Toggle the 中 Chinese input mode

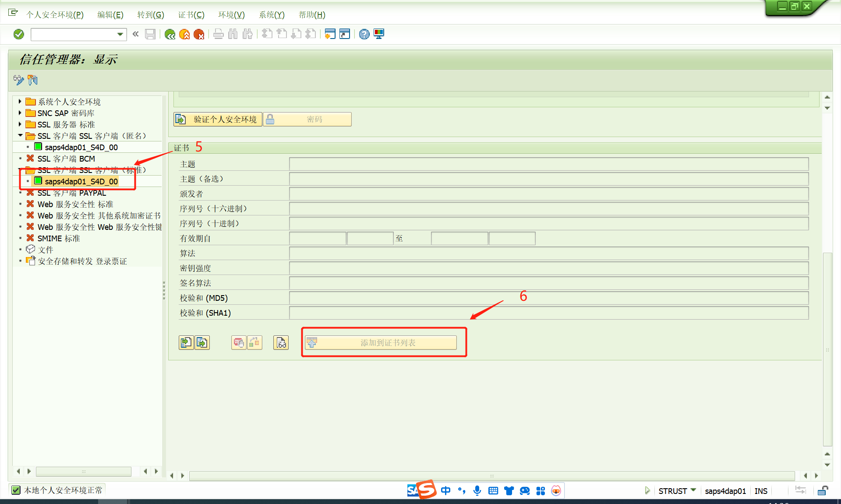coord(446,491)
